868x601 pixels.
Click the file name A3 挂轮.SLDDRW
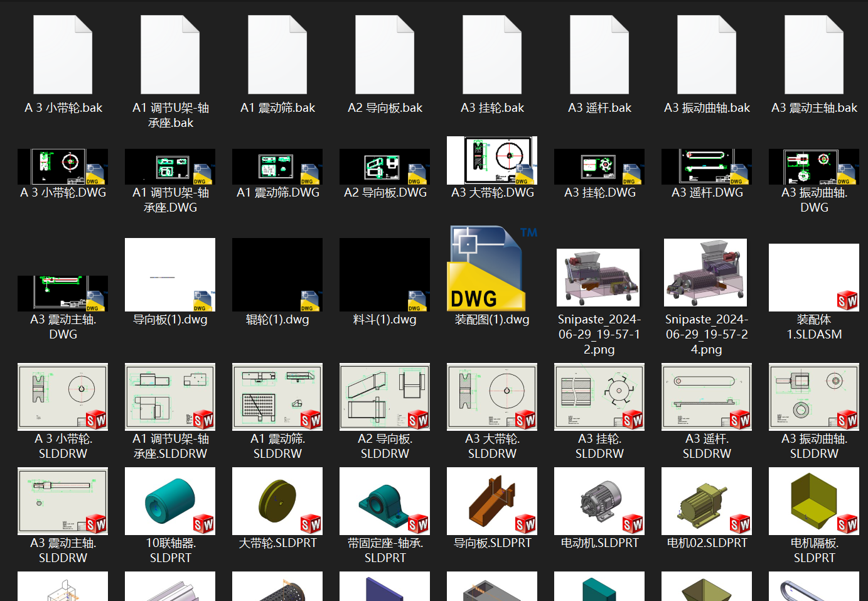pyautogui.click(x=599, y=446)
